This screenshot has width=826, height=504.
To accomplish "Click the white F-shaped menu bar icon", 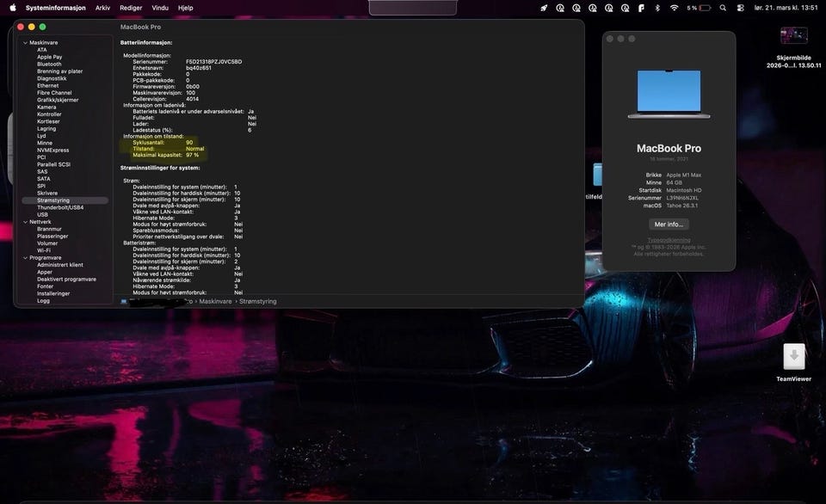I will [x=641, y=8].
